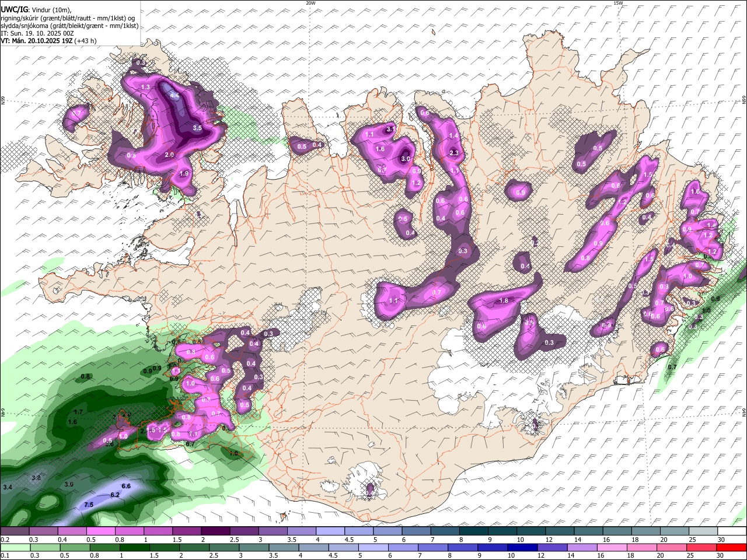The width and height of the screenshot is (747, 560).
Task: Click the '20W' longitude label
Action: tap(311, 3)
